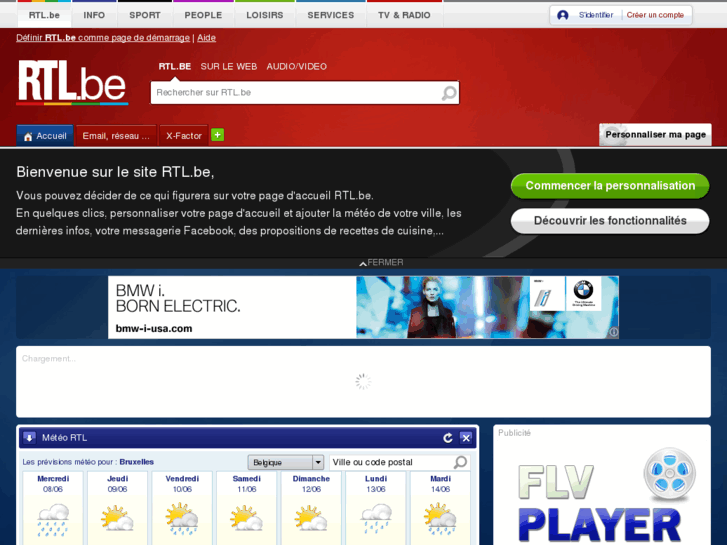Click the search magnifier icon in RTL.be search
Screen dimensions: 727x545
point(448,93)
